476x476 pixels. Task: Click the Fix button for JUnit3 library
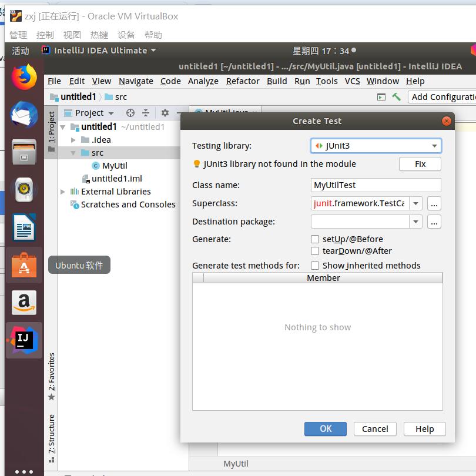pos(420,164)
